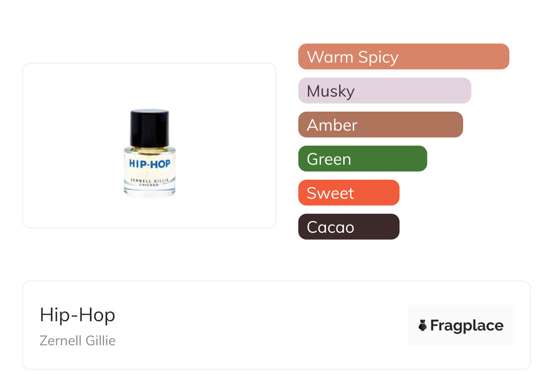The height and width of the screenshot is (392, 553).
Task: Click Zernell Gillie Chicago text on bottle
Action: coord(149,182)
